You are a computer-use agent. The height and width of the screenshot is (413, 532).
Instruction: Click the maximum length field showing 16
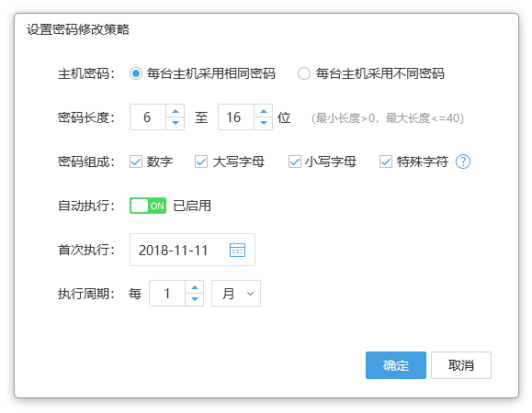pos(236,117)
